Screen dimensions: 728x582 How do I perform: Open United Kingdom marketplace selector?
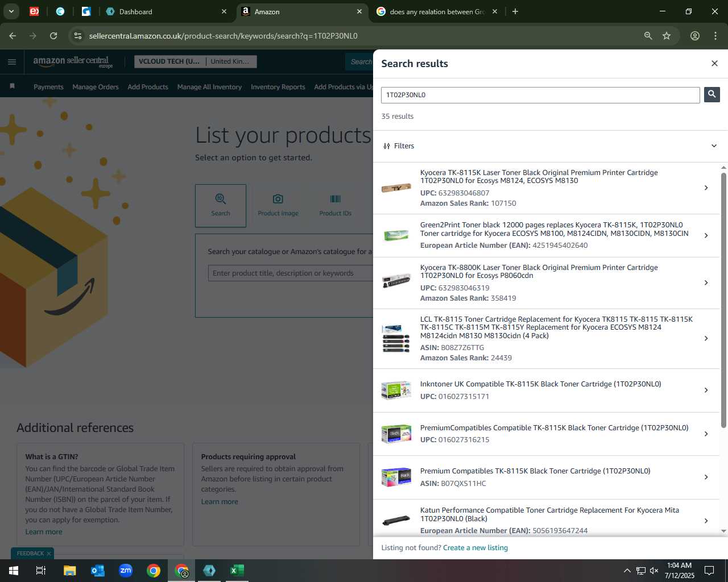[x=231, y=61]
